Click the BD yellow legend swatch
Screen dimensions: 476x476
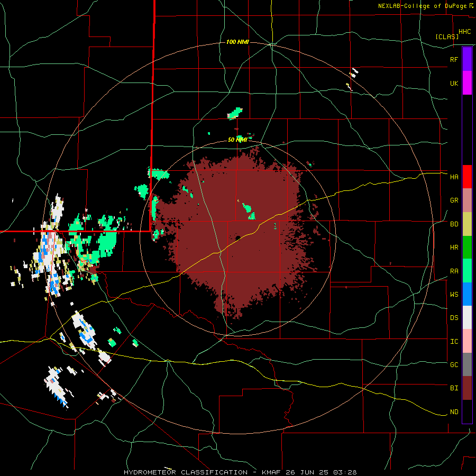(x=467, y=224)
